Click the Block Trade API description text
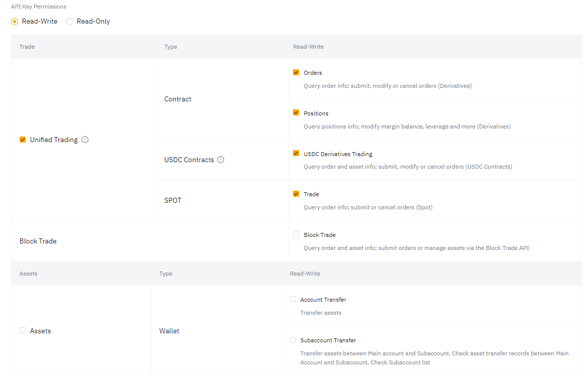This screenshot has width=588, height=382. point(416,248)
